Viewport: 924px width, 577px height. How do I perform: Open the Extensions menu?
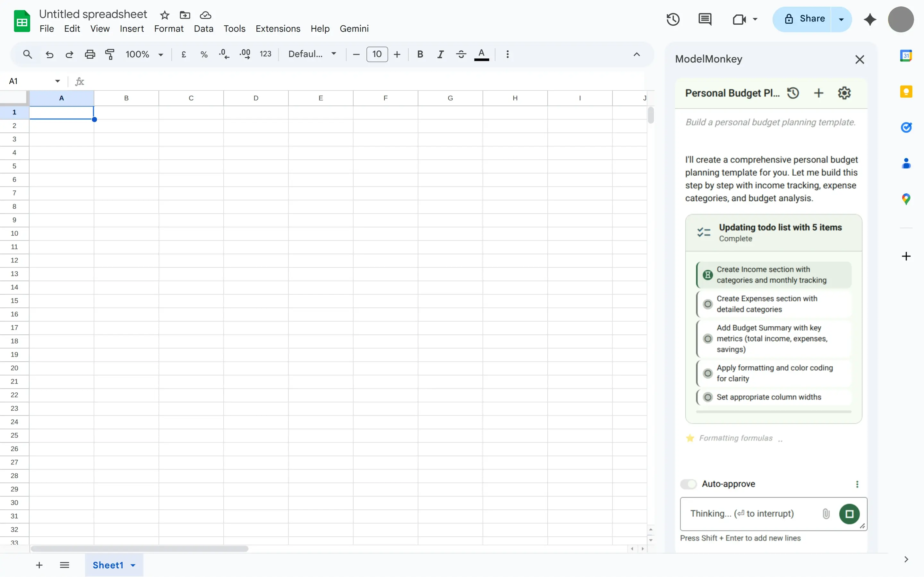point(278,29)
